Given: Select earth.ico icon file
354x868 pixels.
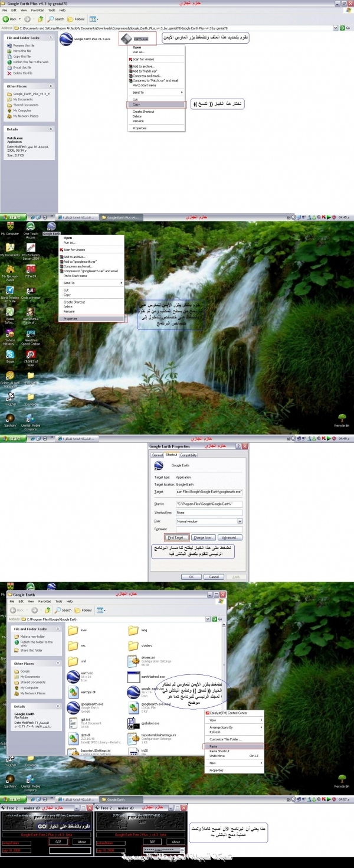Looking at the screenshot, I should (73, 677).
